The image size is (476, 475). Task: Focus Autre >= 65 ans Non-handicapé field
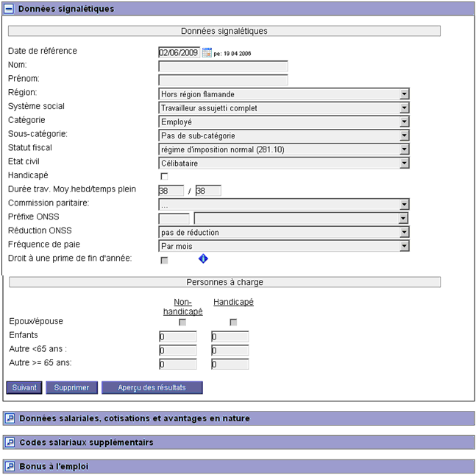pyautogui.click(x=178, y=364)
